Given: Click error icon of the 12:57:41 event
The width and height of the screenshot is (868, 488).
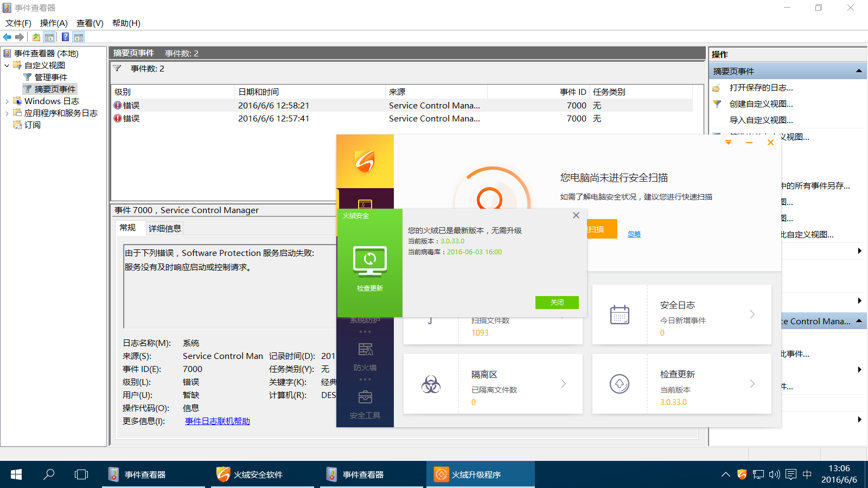Looking at the screenshot, I should [118, 118].
